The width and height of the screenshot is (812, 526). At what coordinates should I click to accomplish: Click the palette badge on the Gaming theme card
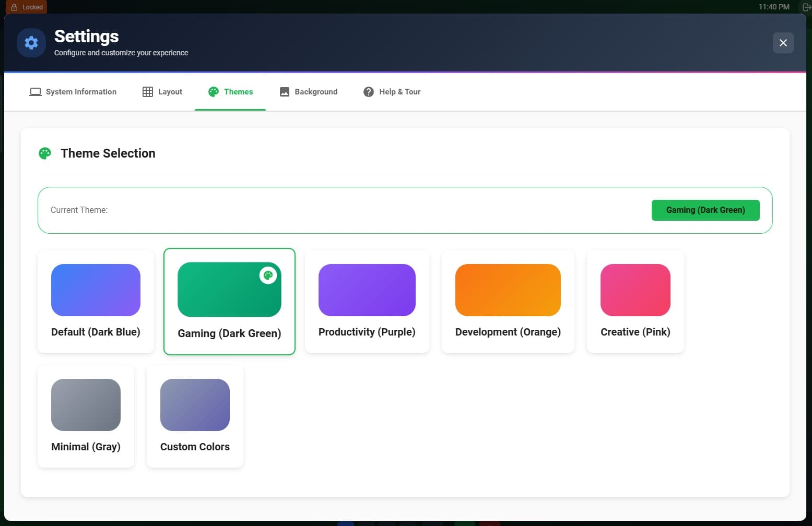(268, 276)
